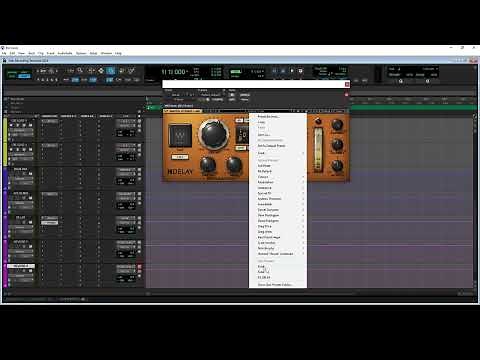
Task: Choose Set As Default Preset menu entry
Action: pyautogui.click(x=278, y=146)
